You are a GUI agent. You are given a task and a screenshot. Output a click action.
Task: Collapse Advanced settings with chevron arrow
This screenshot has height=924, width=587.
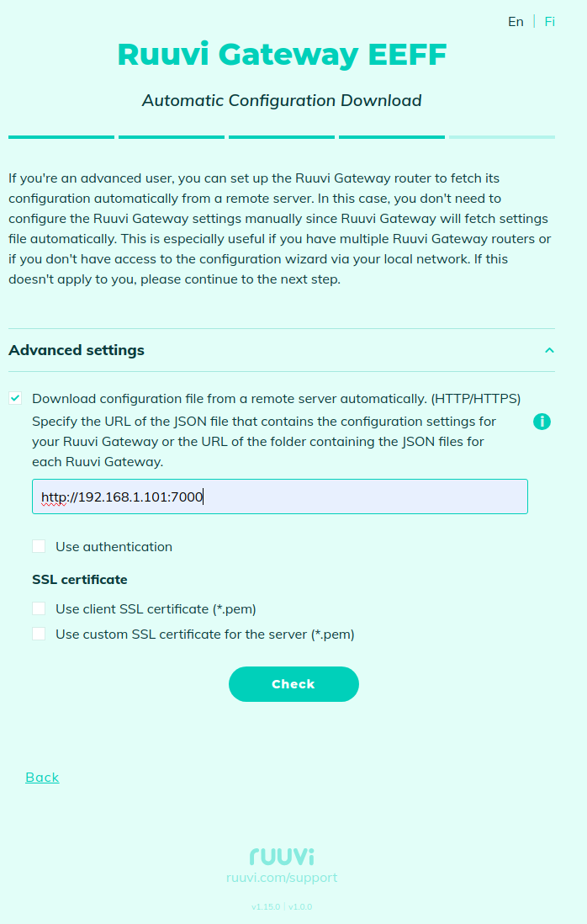[549, 350]
